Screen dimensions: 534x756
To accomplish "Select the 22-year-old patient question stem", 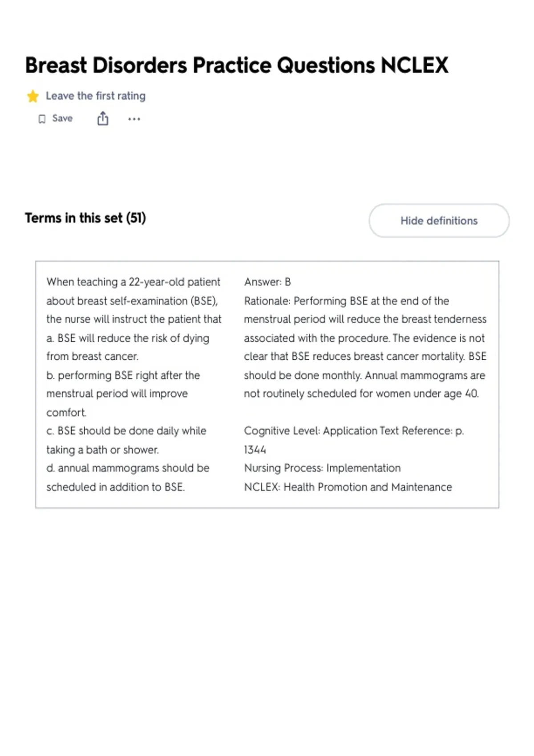I will pos(133,301).
